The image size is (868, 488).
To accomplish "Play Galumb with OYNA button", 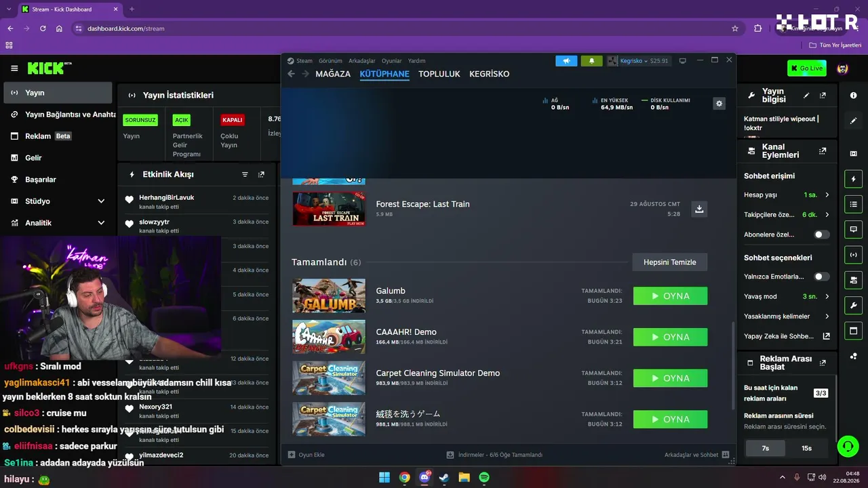I will [x=670, y=296].
